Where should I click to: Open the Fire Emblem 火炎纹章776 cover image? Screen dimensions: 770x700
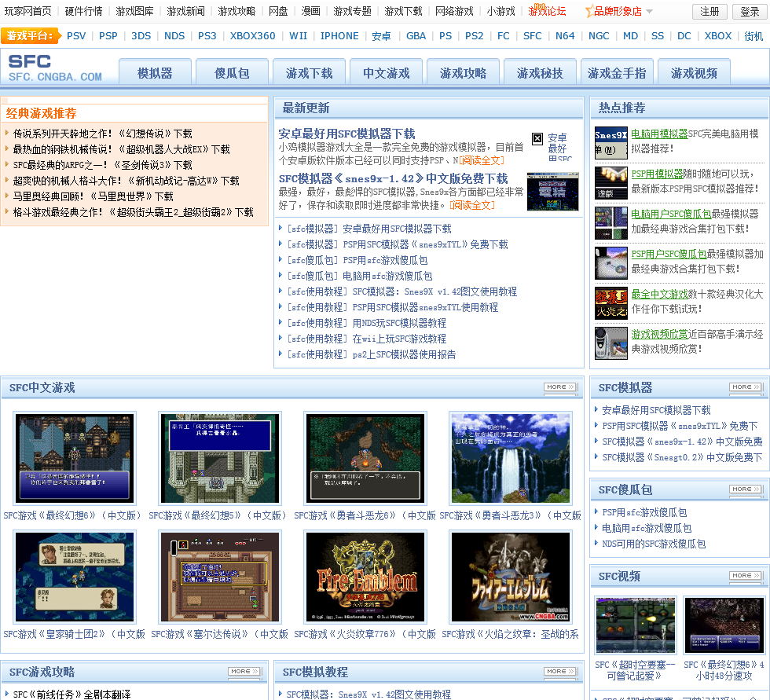(x=365, y=577)
